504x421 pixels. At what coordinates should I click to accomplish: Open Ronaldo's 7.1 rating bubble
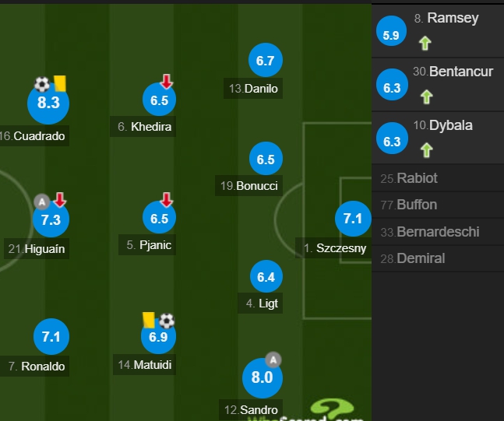coord(51,336)
